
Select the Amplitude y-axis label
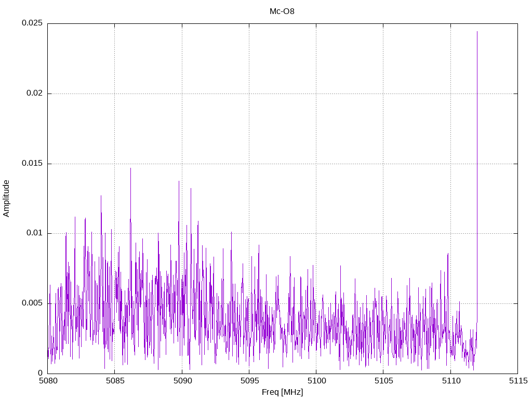point(7,198)
